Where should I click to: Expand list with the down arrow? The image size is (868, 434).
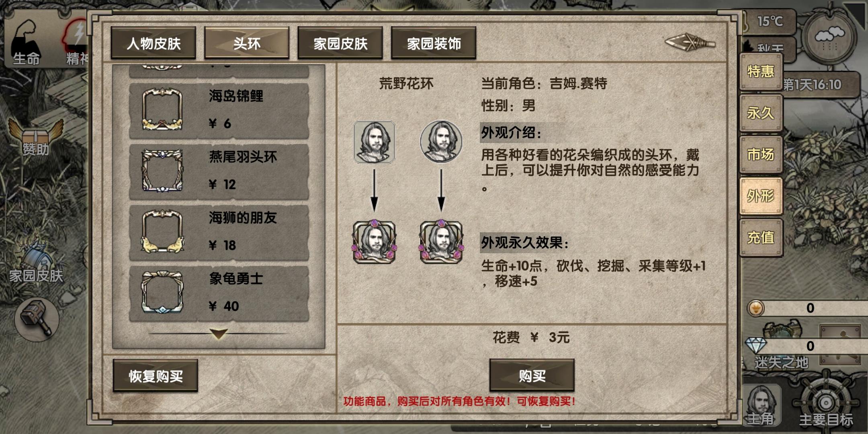pyautogui.click(x=219, y=334)
